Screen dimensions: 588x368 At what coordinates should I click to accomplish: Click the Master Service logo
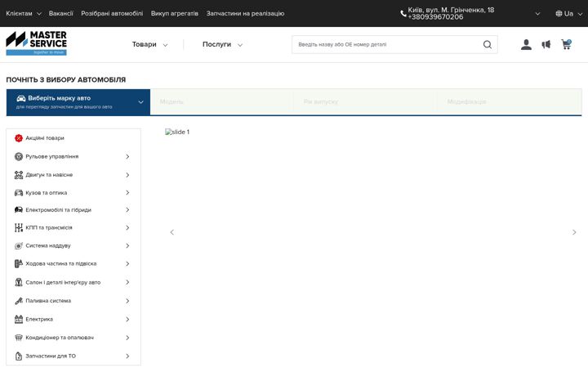click(37, 43)
